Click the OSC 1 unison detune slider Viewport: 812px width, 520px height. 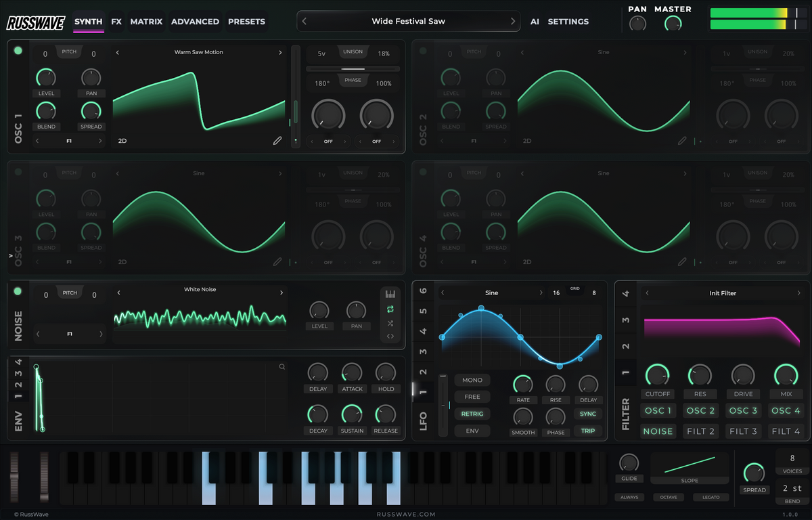point(353,68)
